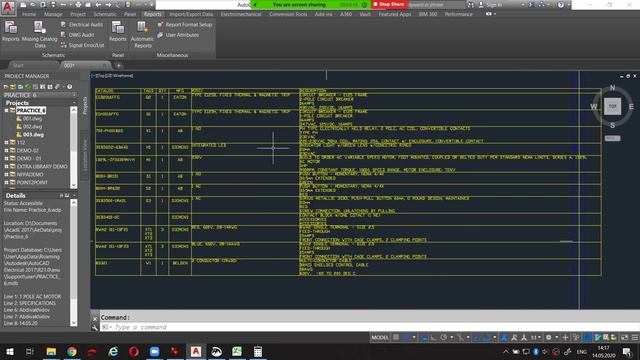Click the MODEL space button in status bar
640x360 pixels.
[380, 337]
